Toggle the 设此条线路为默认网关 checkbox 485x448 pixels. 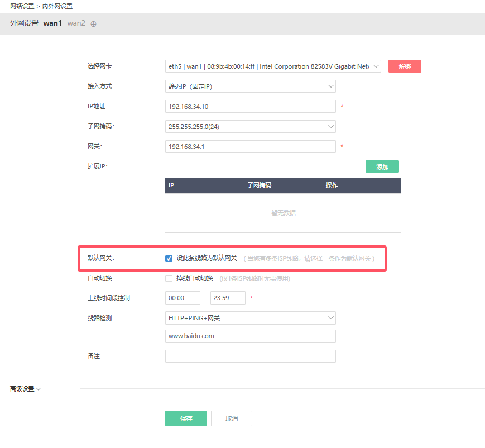(x=169, y=258)
